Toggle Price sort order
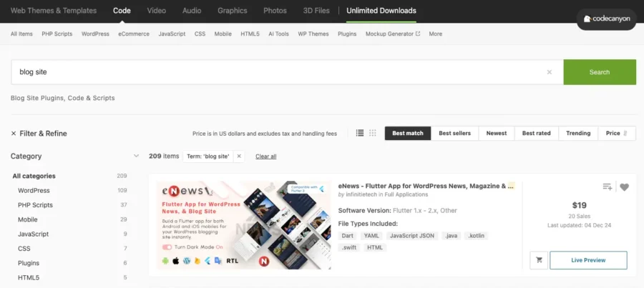 click(617, 134)
